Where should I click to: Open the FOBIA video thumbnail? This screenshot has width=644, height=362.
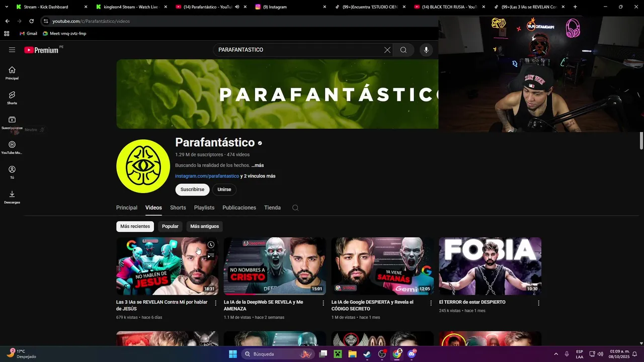(490, 266)
